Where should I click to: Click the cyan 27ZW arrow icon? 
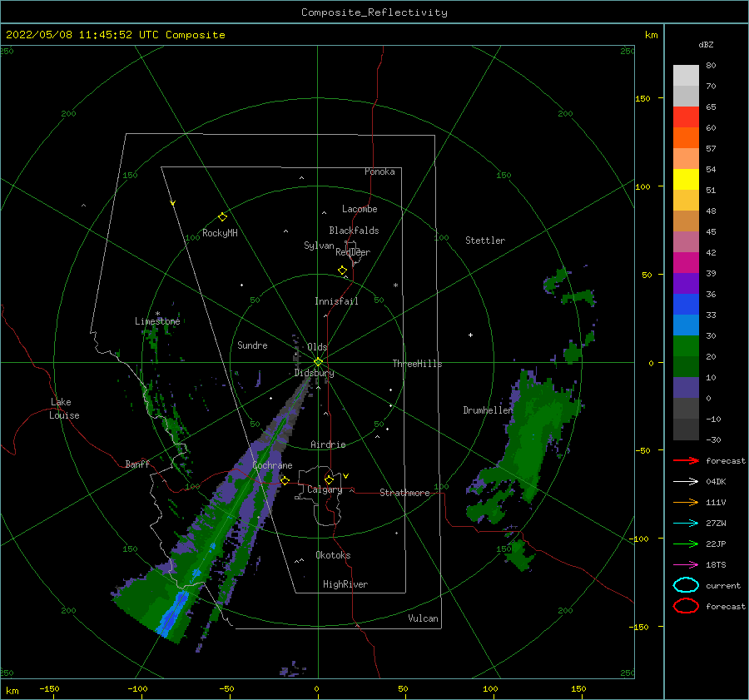[686, 524]
